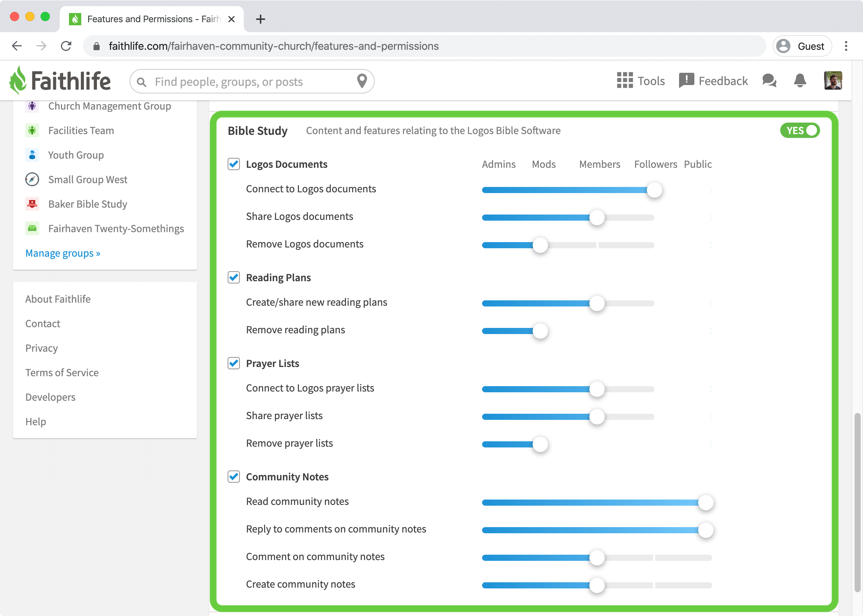Click the Tools label in the header

(651, 81)
